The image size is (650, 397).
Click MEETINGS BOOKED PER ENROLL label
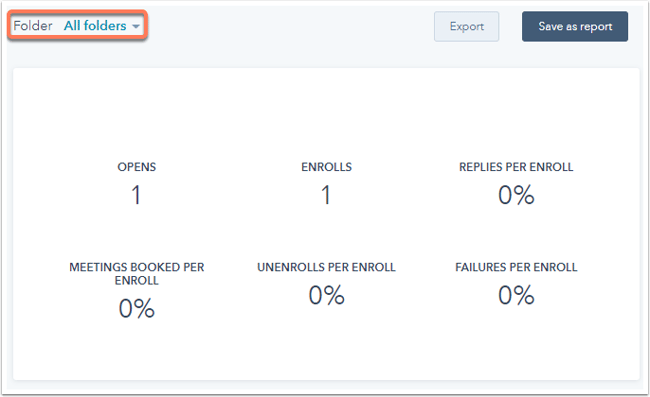(136, 274)
